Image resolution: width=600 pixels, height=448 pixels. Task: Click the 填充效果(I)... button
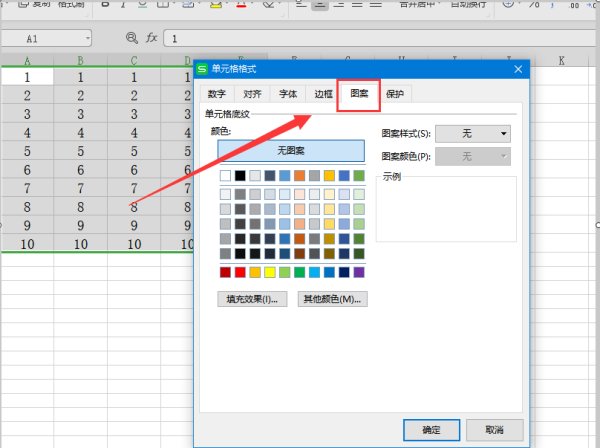[x=253, y=299]
